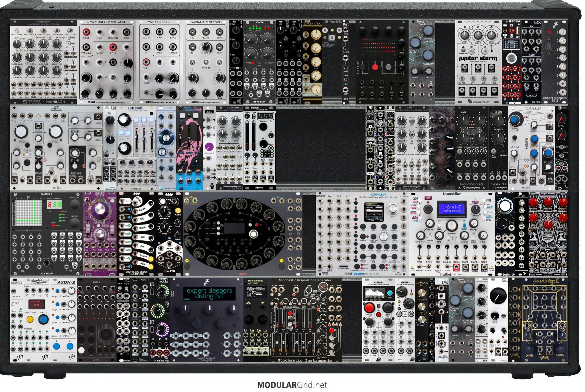Select the Night Rider module
The width and height of the screenshot is (585, 392).
click(x=382, y=62)
